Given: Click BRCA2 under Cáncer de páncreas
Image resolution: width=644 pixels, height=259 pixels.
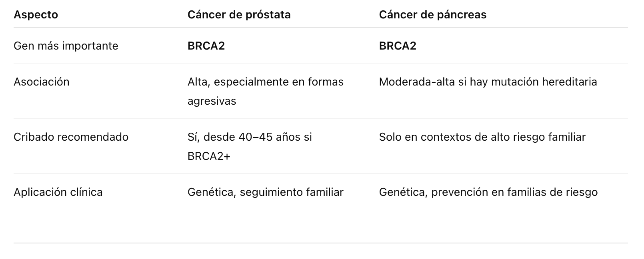Looking at the screenshot, I should [397, 46].
